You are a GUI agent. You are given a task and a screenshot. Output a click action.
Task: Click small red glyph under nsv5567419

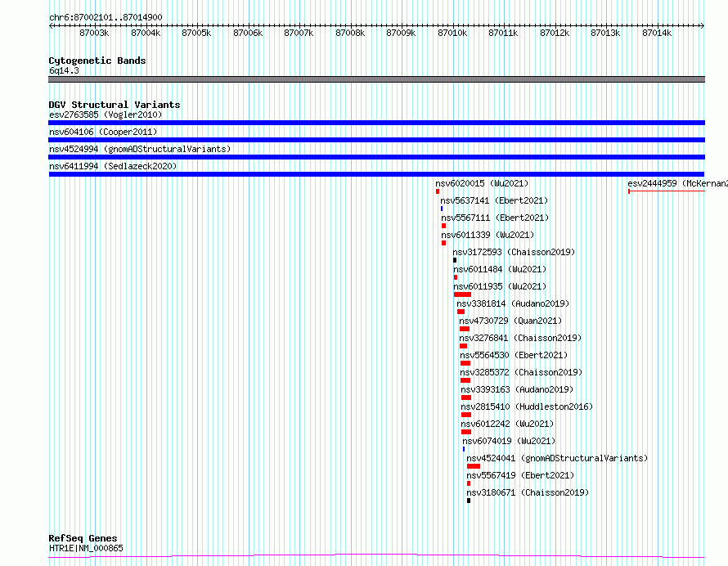pos(469,483)
